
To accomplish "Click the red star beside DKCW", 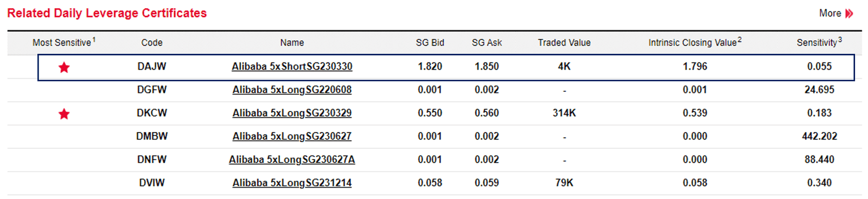I will [64, 114].
